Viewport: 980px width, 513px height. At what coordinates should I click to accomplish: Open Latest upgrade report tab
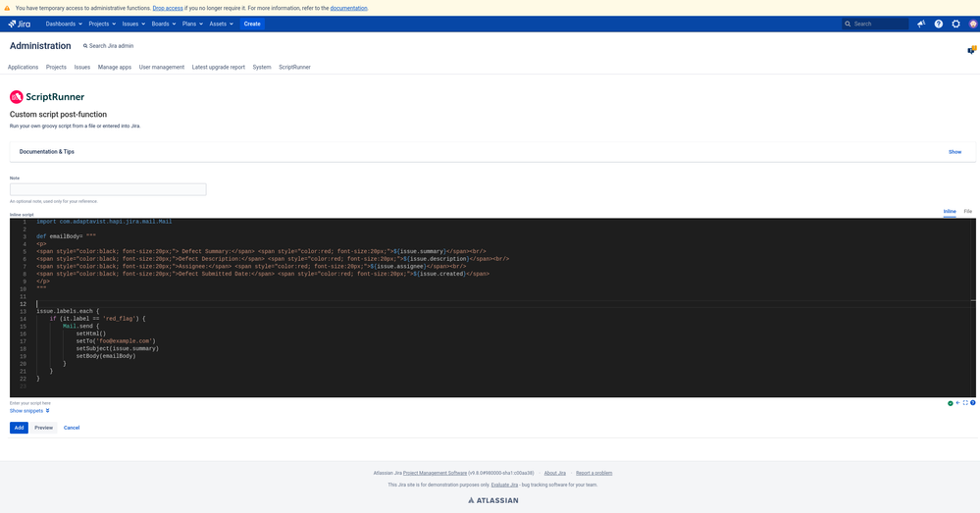coord(218,67)
